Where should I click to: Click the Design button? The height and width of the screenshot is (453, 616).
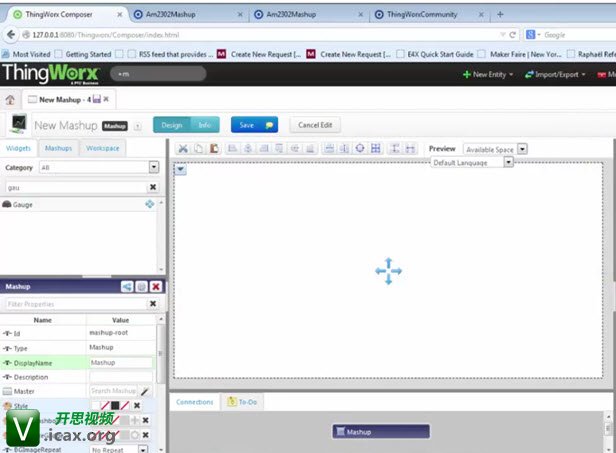click(172, 125)
